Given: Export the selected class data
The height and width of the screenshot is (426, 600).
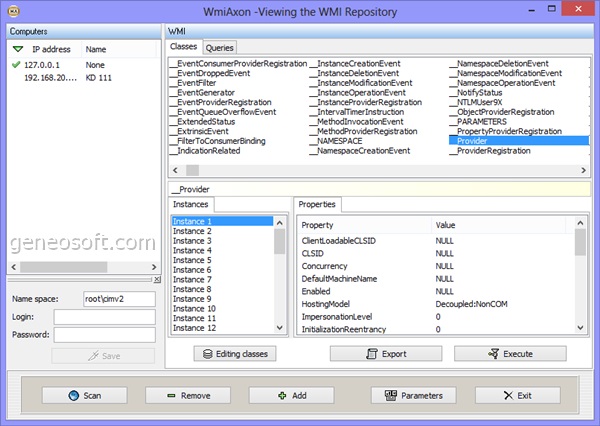Looking at the screenshot, I should (x=386, y=354).
